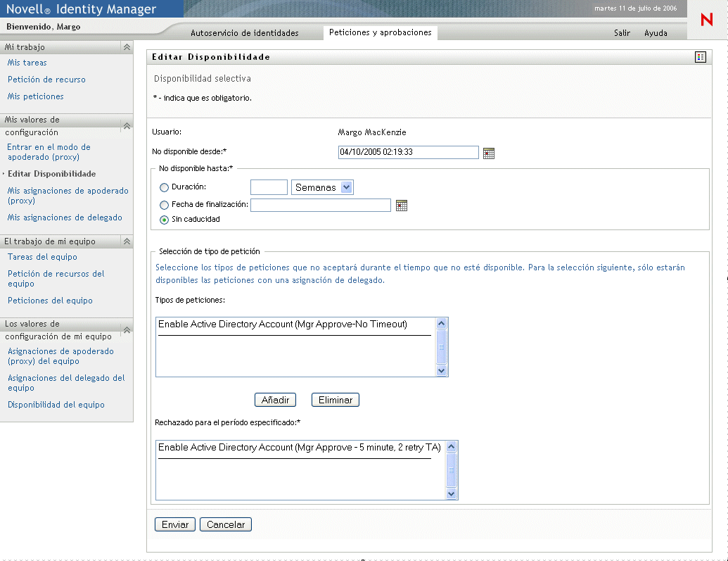Click up arrow of Tipos de peticiones scrollbar
The height and width of the screenshot is (561, 728).
442,324
